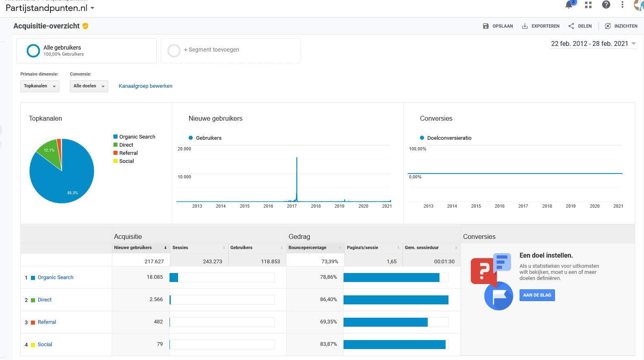Open the Direct channel link

click(x=45, y=300)
